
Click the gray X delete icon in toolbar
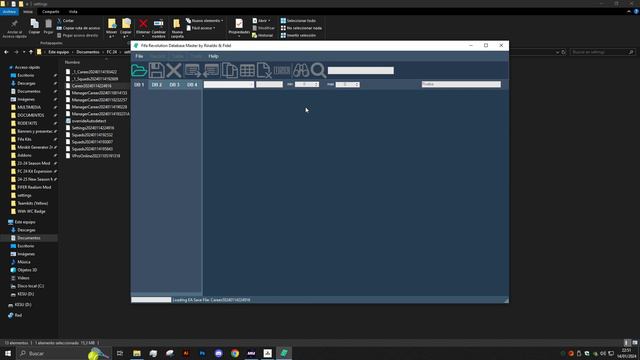[x=174, y=71]
